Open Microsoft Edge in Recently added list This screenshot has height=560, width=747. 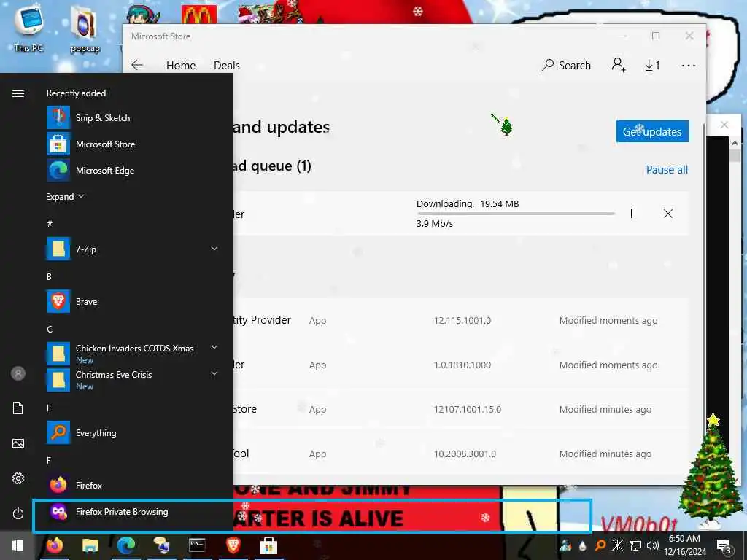(x=133, y=170)
